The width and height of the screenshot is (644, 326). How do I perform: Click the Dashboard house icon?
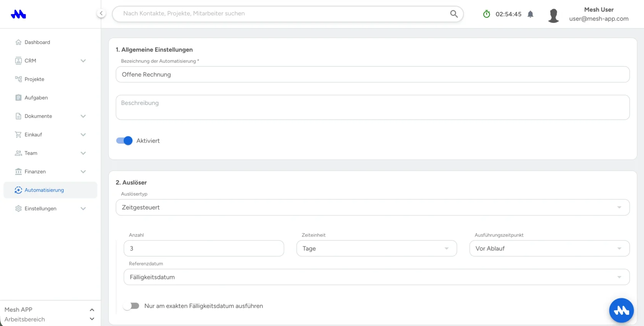click(18, 42)
